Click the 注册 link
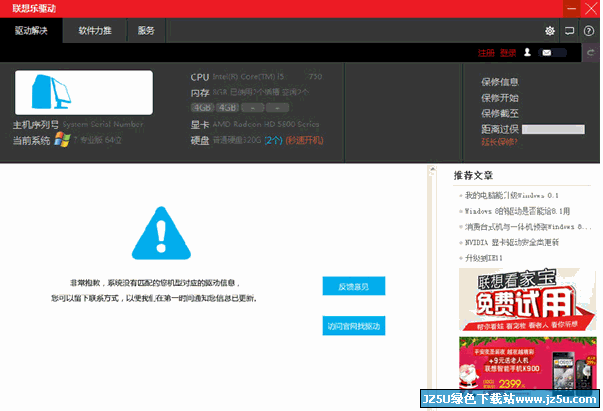The width and height of the screenshot is (603, 411). [486, 53]
